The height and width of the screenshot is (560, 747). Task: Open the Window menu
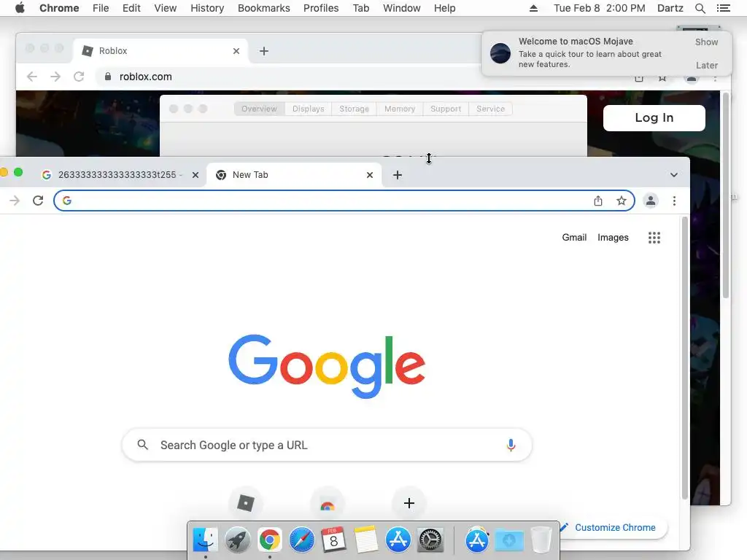402,8
